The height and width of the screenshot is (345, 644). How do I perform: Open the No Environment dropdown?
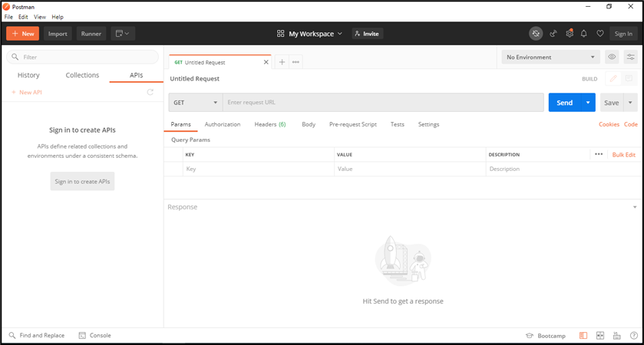pos(551,57)
